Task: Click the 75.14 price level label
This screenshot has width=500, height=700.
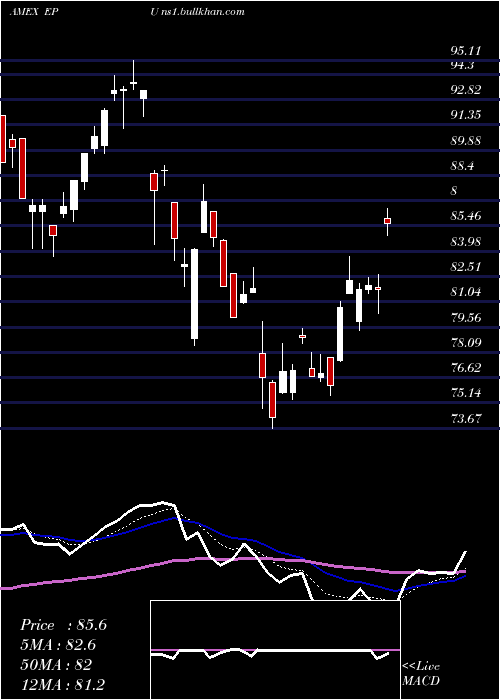Action: coord(466,393)
